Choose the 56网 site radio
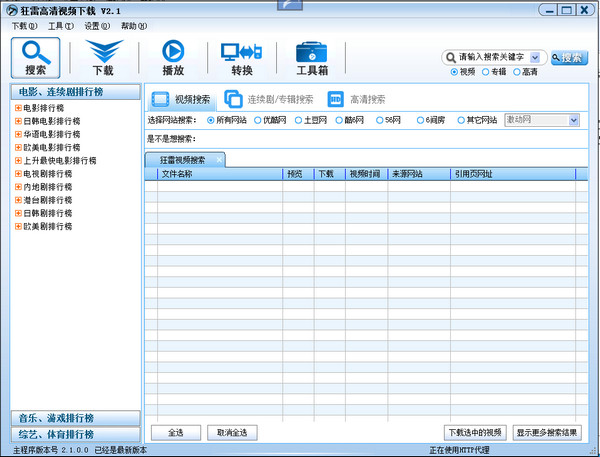 tap(380, 120)
